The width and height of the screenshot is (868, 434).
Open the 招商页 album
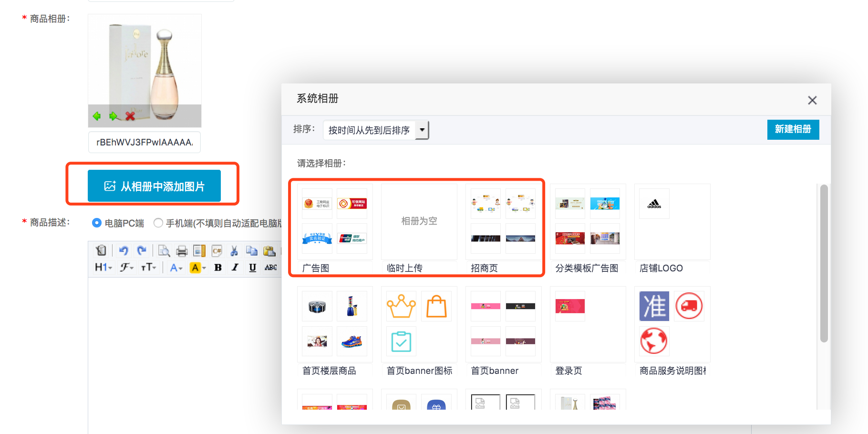point(503,221)
